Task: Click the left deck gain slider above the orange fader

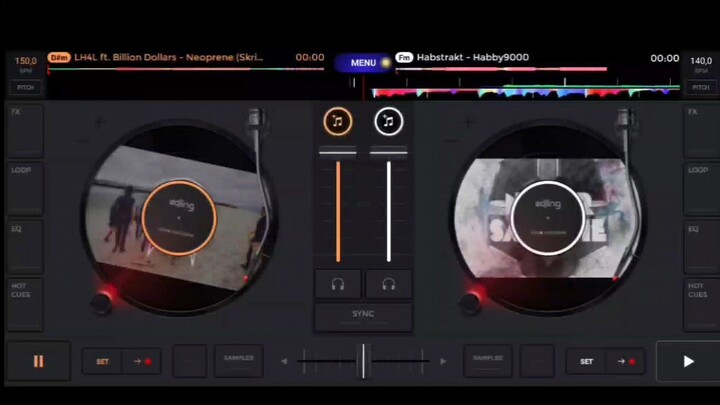Action: [338, 152]
